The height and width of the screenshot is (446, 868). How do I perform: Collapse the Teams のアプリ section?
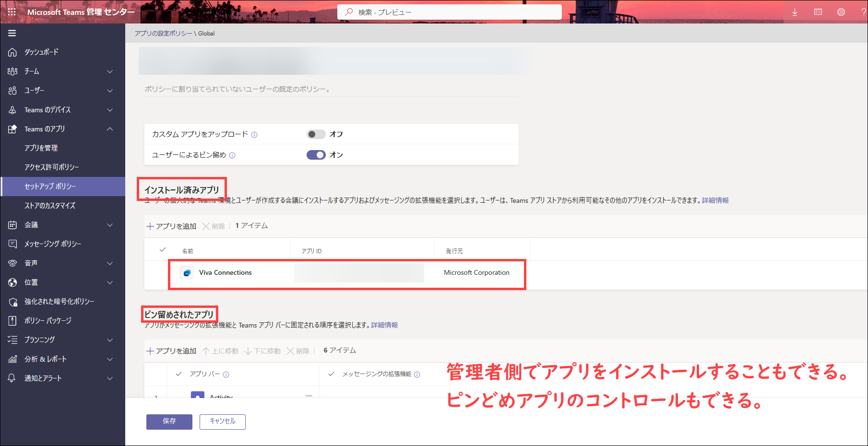click(110, 129)
